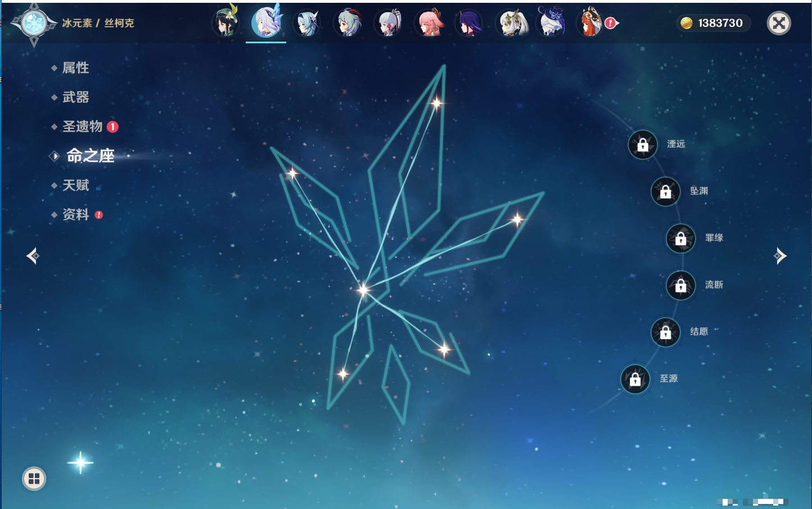Go to previous character with left arrow
This screenshot has width=812, height=509.
33,256
